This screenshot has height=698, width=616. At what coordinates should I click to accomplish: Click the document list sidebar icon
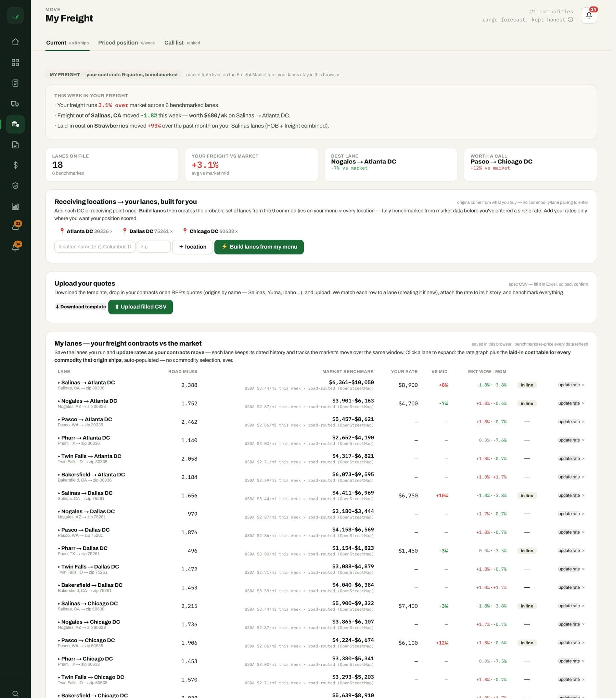(x=15, y=83)
